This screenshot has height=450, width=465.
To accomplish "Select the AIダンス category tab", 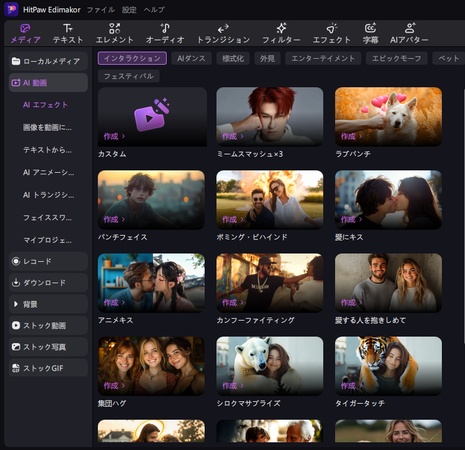I will click(x=191, y=58).
